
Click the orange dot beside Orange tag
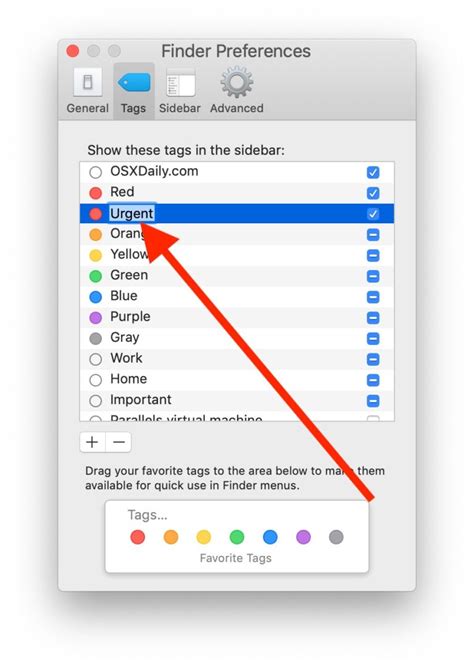pos(95,235)
